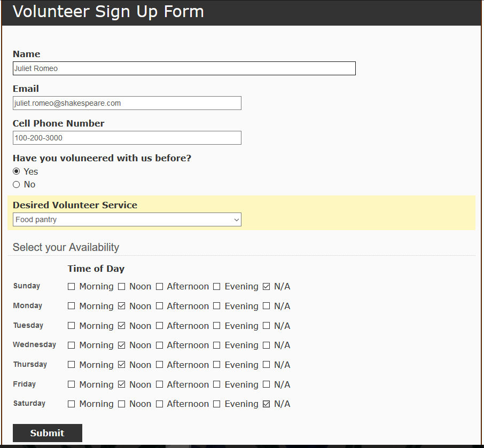Click into the Name text field
The width and height of the screenshot is (484, 448).
tap(184, 68)
